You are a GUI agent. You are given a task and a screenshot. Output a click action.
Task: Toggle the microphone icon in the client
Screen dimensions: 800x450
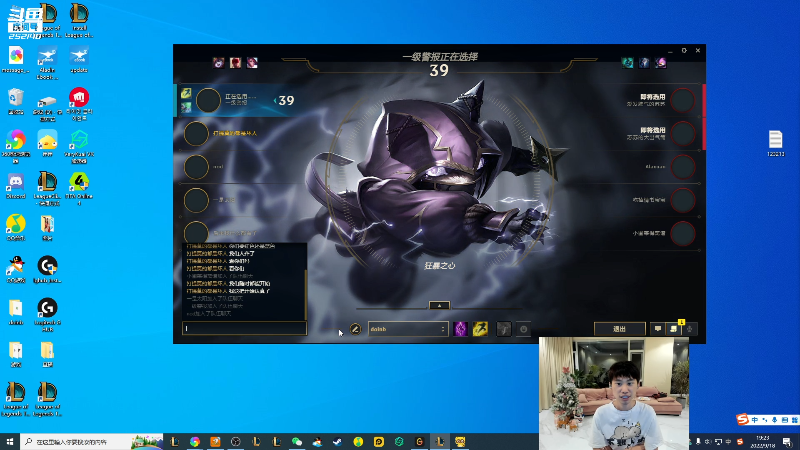(x=689, y=329)
